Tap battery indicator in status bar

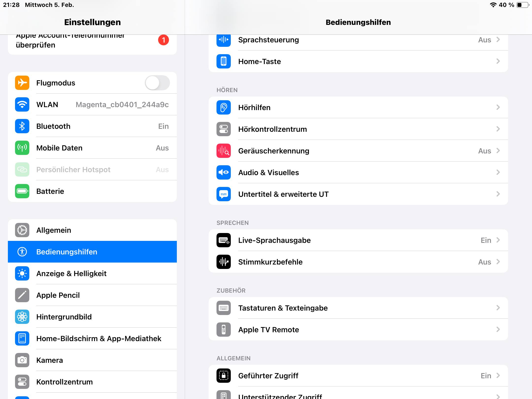click(523, 5)
